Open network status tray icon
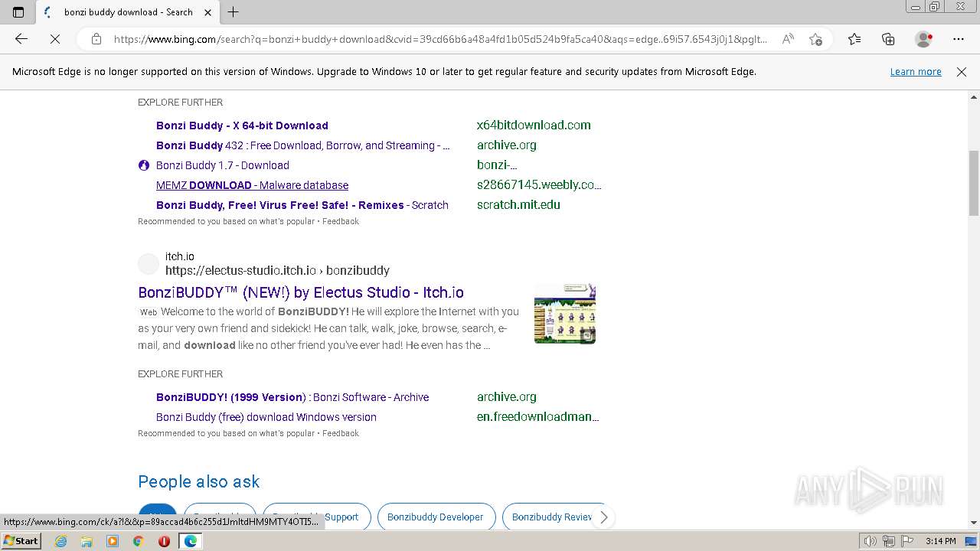Viewport: 980px width, 551px height. pyautogui.click(x=889, y=541)
